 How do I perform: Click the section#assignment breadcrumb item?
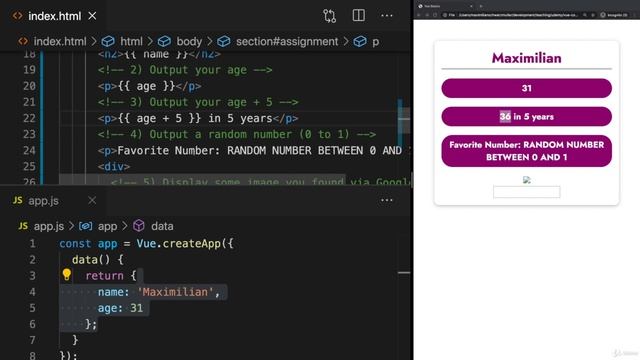click(x=287, y=42)
